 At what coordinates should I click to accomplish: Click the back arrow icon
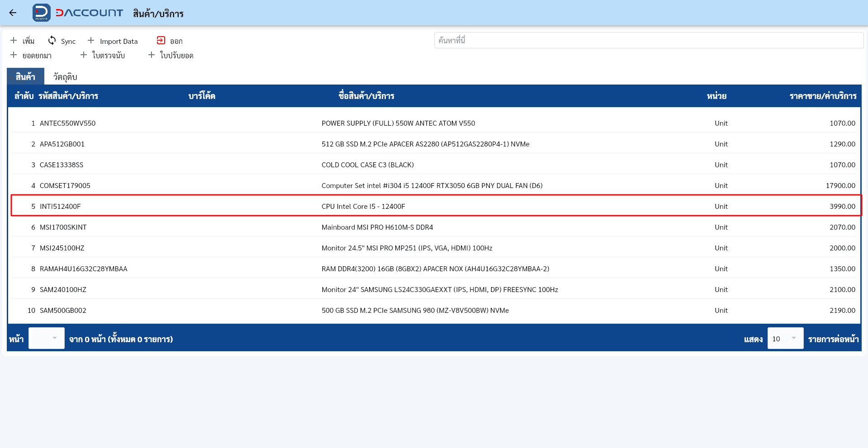coord(13,13)
